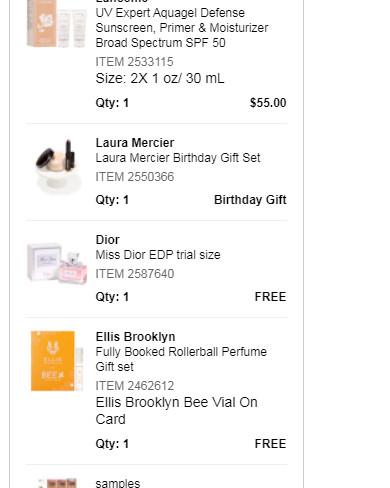Viewport: 390px width, 488px height.
Task: Click the samples text label
Action: point(118,483)
